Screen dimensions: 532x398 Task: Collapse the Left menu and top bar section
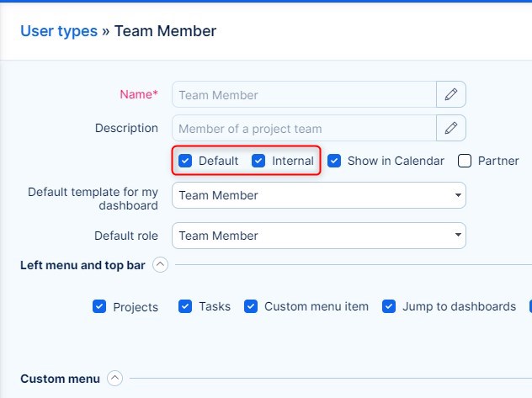[x=160, y=265]
